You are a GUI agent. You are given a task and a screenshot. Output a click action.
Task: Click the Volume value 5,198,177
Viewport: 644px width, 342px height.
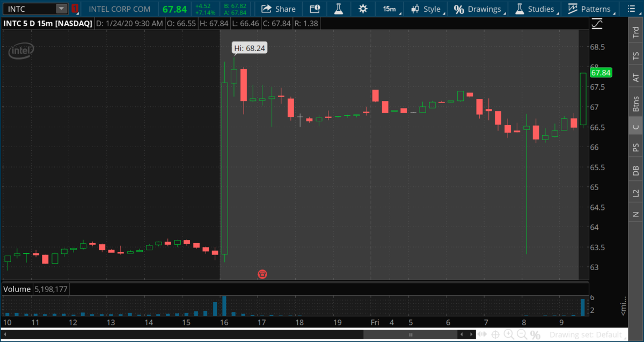(x=50, y=289)
